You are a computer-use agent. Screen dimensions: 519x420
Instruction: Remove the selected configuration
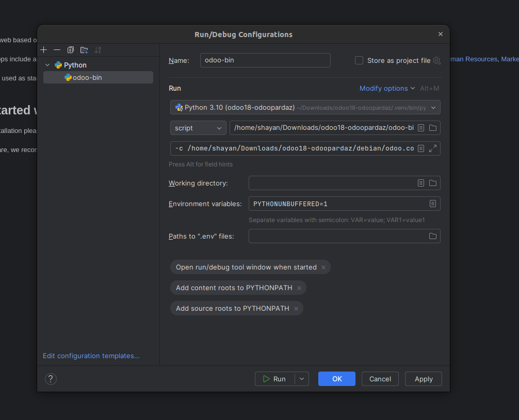pyautogui.click(x=57, y=50)
